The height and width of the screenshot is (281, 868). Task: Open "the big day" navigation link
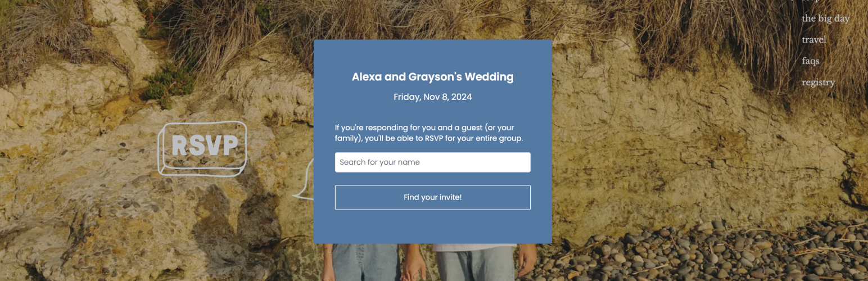click(825, 19)
